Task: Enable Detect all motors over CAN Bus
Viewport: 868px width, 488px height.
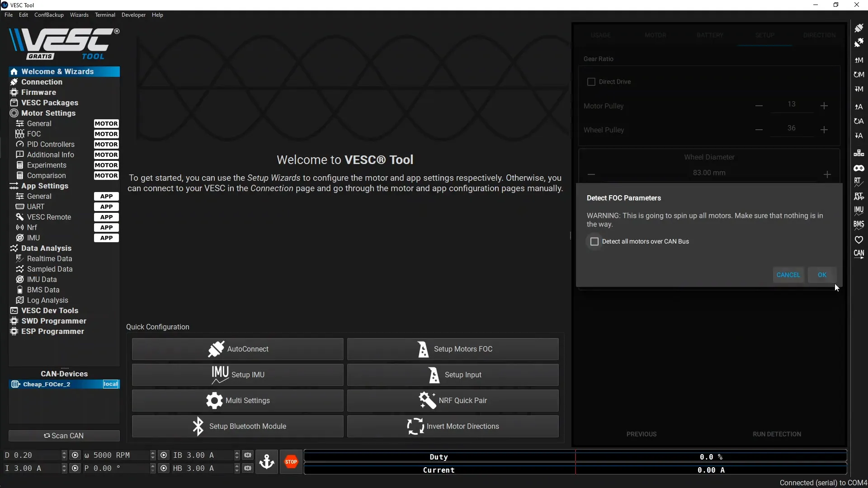Action: tap(594, 242)
